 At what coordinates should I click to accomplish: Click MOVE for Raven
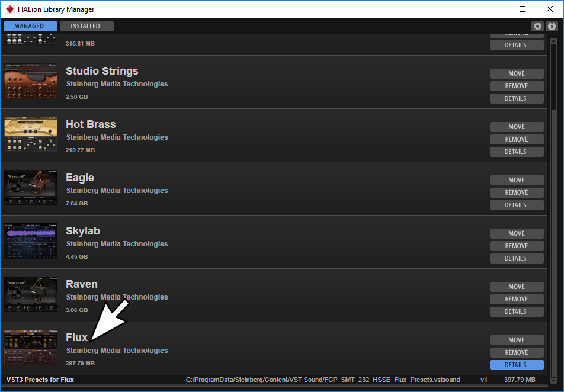pos(517,287)
